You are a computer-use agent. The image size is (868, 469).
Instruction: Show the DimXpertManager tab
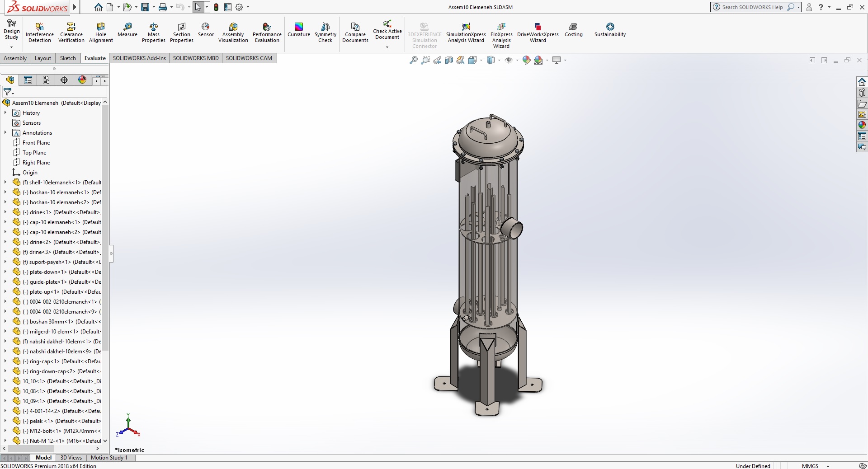pos(64,80)
